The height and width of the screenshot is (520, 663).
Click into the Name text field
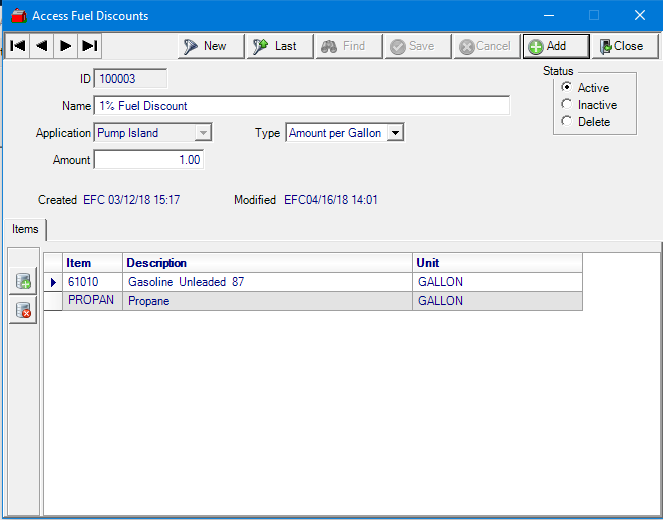(300, 106)
